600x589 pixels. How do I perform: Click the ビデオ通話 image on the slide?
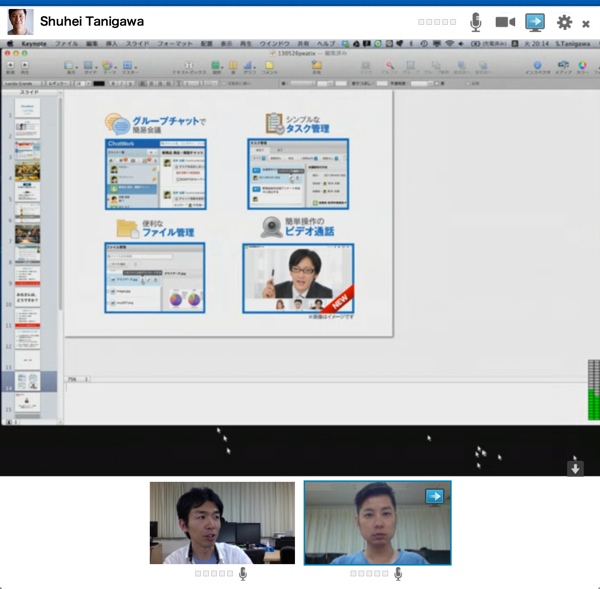click(298, 277)
